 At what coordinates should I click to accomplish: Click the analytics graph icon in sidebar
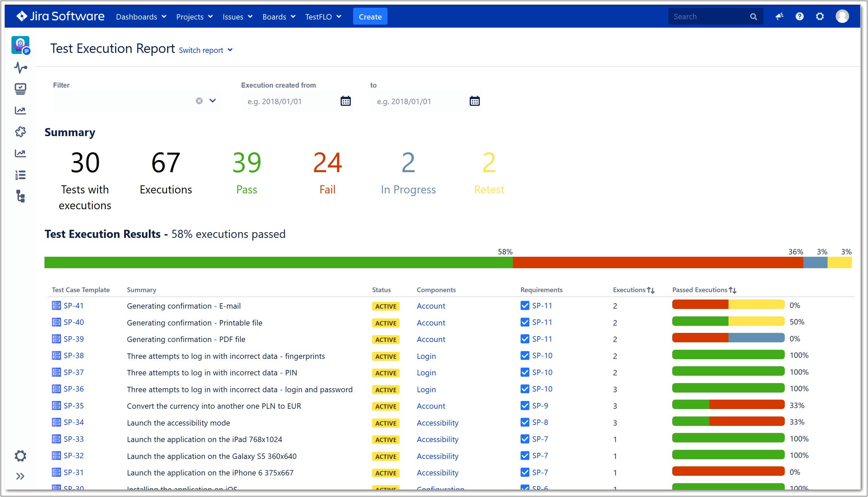(x=20, y=111)
